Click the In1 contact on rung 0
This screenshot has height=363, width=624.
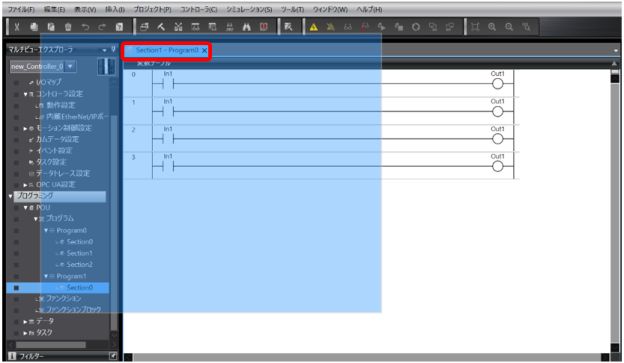point(168,84)
